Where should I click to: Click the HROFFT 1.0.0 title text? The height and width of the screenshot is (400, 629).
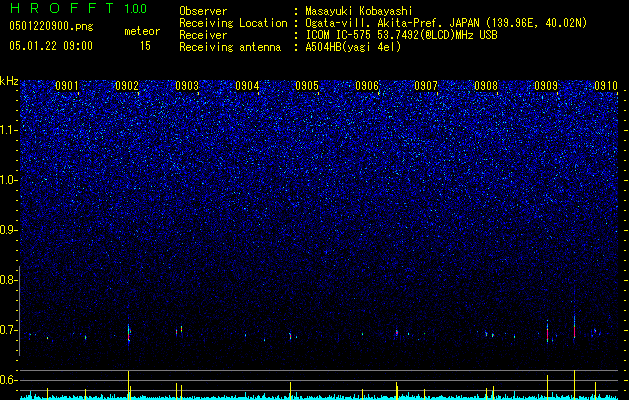coord(78,8)
